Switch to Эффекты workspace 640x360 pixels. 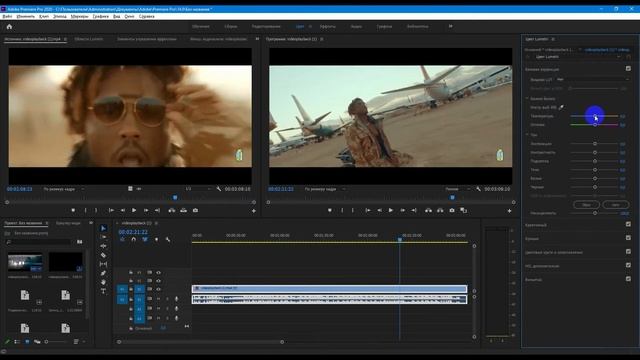[x=327, y=27]
